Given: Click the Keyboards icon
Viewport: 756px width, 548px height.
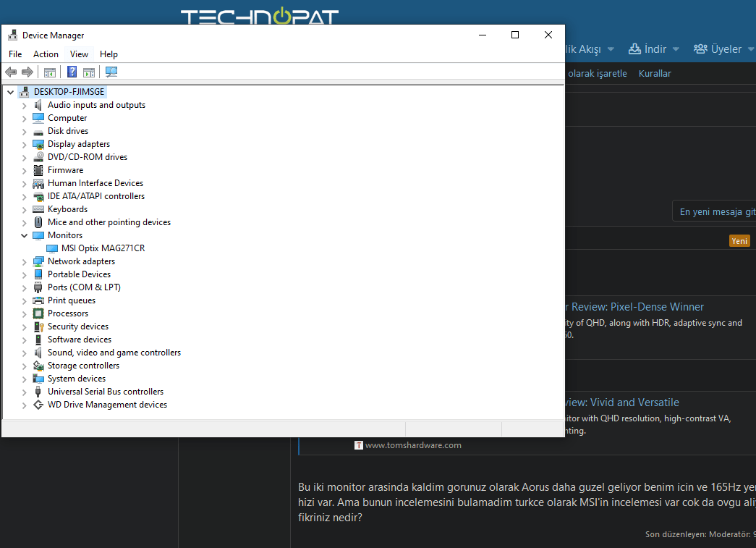Looking at the screenshot, I should point(38,209).
